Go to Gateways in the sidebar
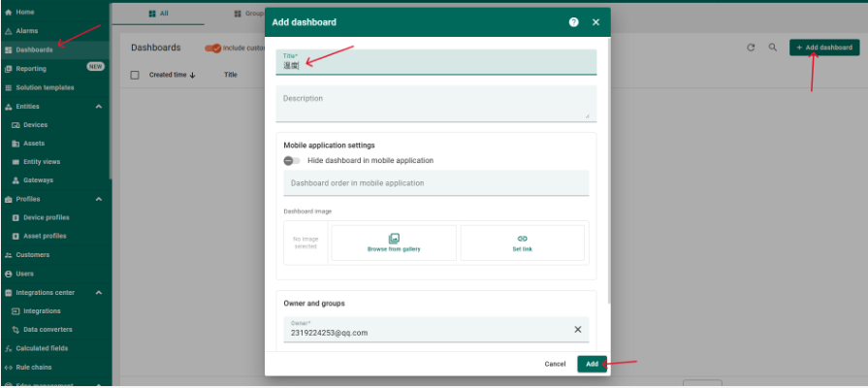The height and width of the screenshot is (388, 868). click(x=39, y=180)
